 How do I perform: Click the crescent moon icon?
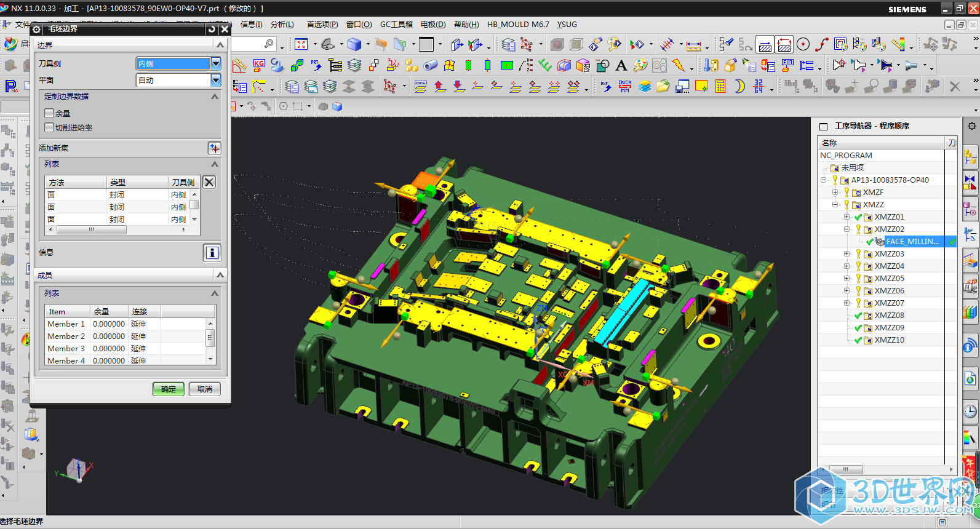tap(739, 87)
